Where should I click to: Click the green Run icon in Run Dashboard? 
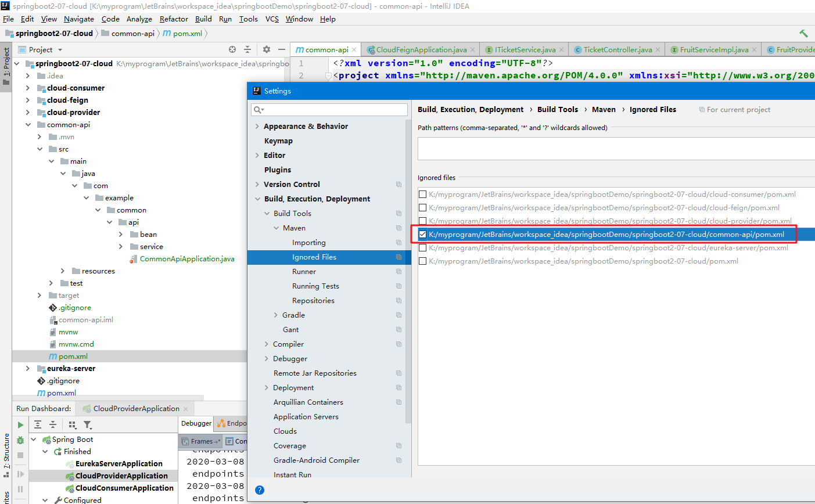point(20,425)
